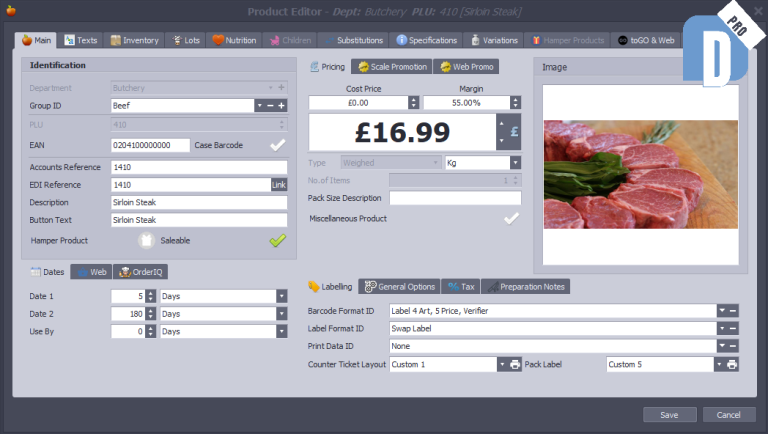The image size is (768, 434).
Task: Open the Date 1 Days unit dropdown
Action: click(281, 297)
